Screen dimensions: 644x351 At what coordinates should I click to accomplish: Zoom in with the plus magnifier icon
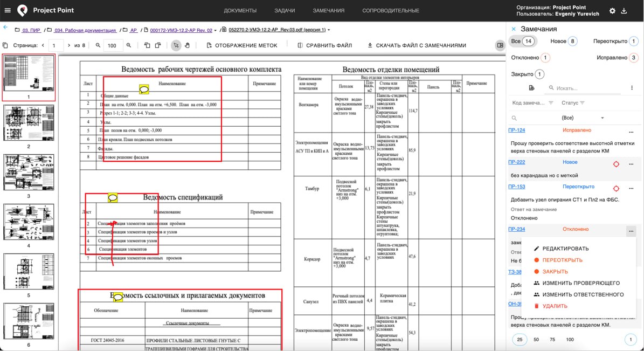(129, 45)
